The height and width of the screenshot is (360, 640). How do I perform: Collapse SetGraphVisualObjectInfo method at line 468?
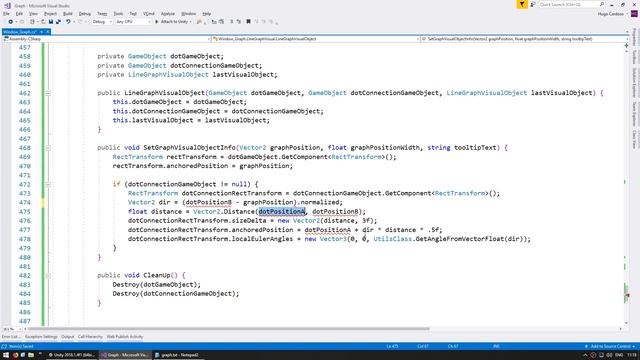48,148
